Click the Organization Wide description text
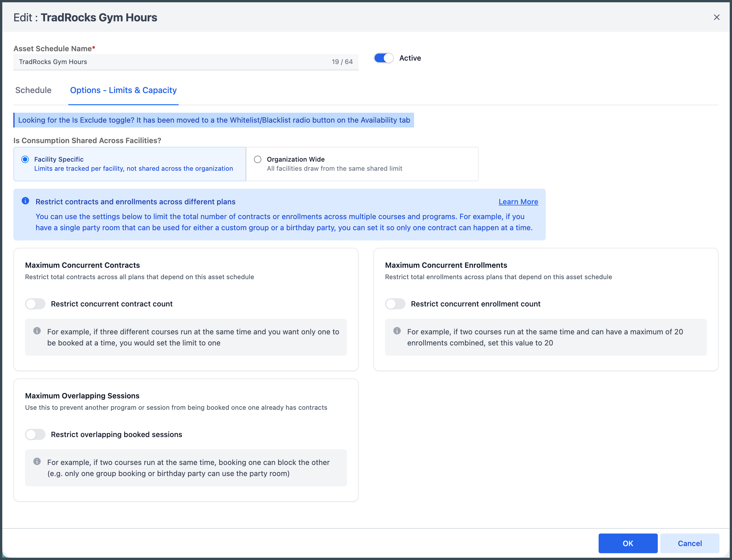This screenshot has height=560, width=732. tap(334, 169)
